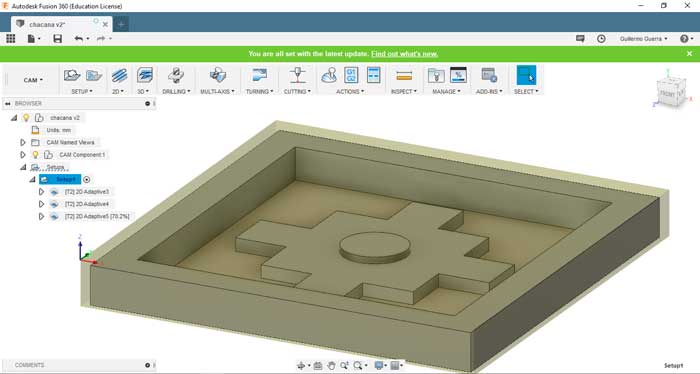Click the Cutting operation icon

297,75
